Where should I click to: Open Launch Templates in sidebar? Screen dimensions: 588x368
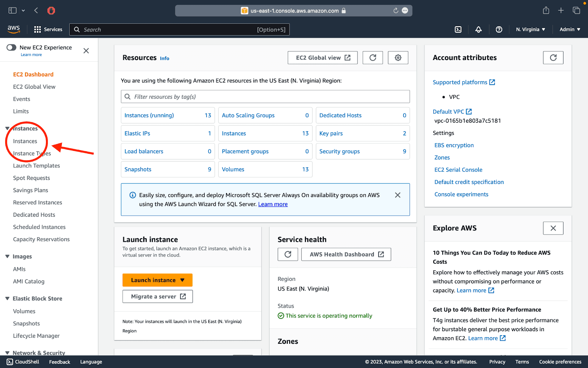coord(36,166)
